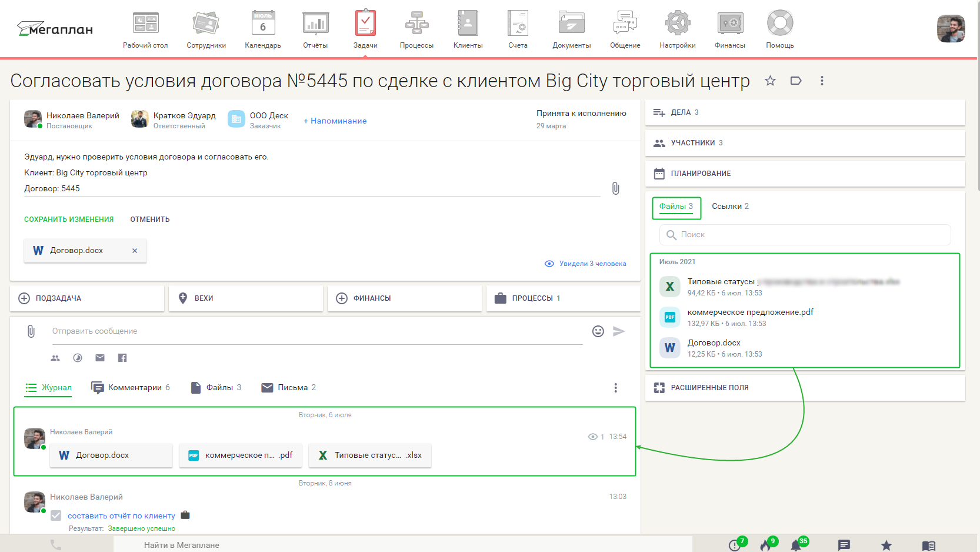
Task: Open Договор.docx in the journal entry
Action: click(x=111, y=455)
